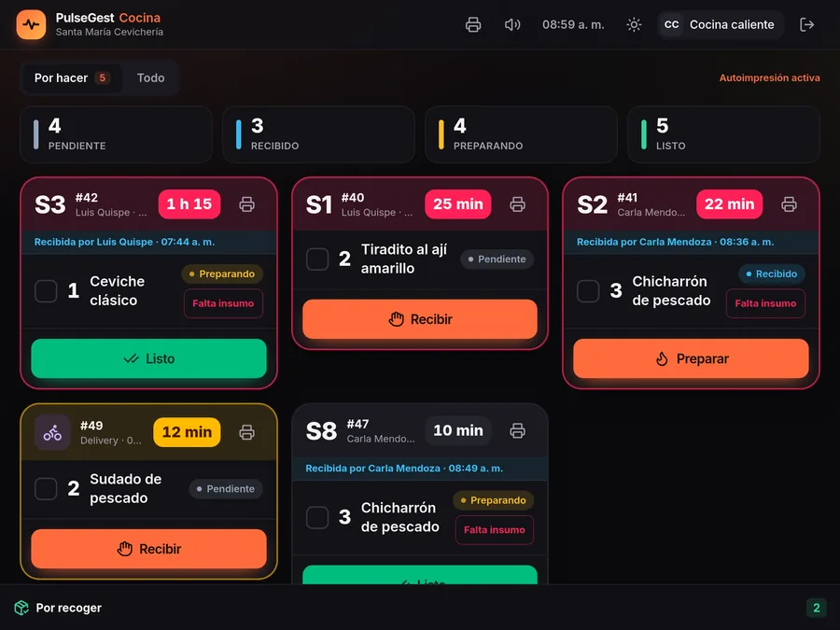Check the Tiradito al ají amarillo item
The width and height of the screenshot is (840, 630).
click(317, 259)
